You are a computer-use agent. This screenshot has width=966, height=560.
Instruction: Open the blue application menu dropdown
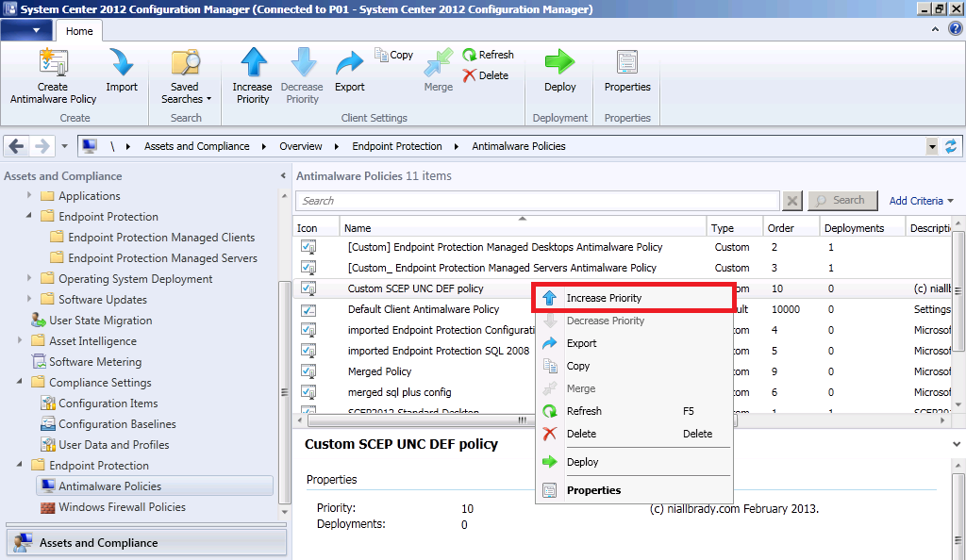click(x=25, y=30)
